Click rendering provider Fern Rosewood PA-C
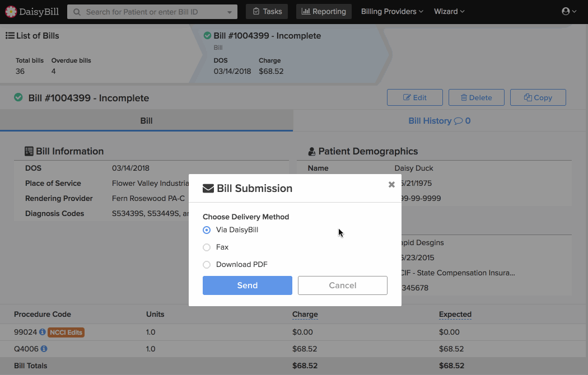The height and width of the screenshot is (375, 588). (x=148, y=198)
